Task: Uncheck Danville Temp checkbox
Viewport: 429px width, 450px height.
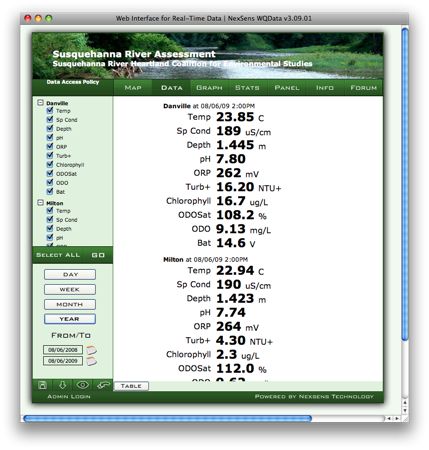Action: tap(50, 110)
